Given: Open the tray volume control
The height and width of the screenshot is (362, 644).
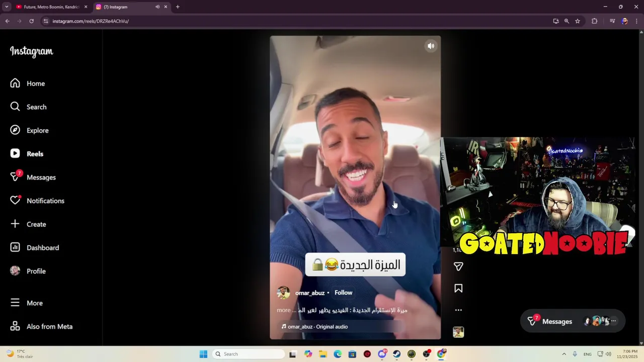Looking at the screenshot, I should [608, 354].
